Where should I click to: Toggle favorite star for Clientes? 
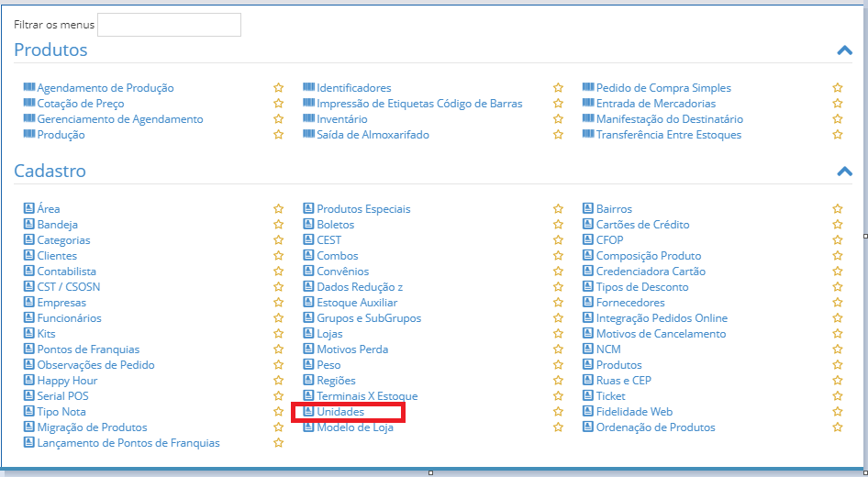tap(278, 255)
